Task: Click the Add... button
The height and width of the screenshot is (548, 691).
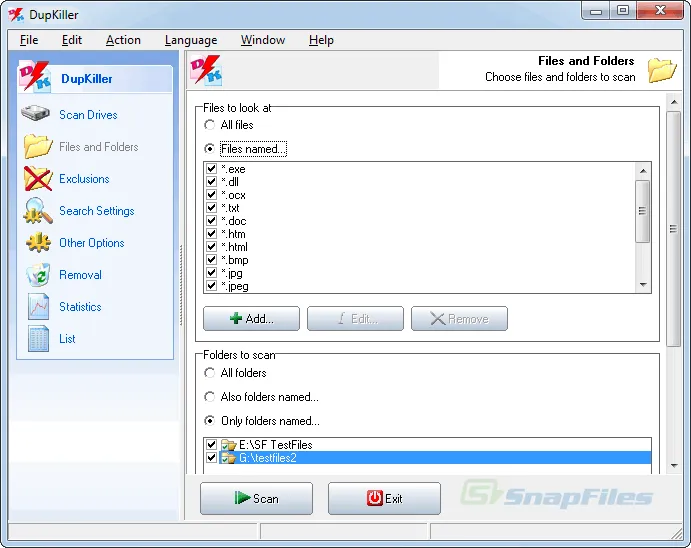Action: pyautogui.click(x=251, y=318)
